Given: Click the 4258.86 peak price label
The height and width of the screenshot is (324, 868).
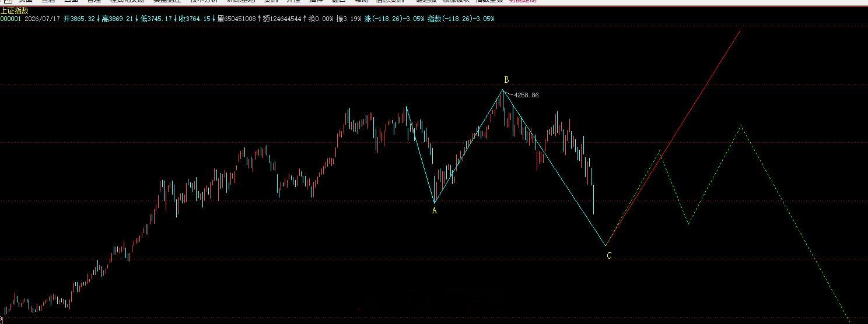Looking at the screenshot, I should click(526, 95).
